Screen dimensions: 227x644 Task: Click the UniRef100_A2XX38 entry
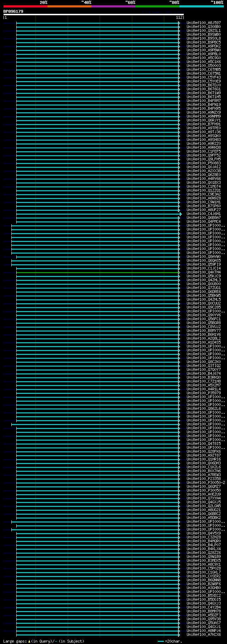pos(204,171)
